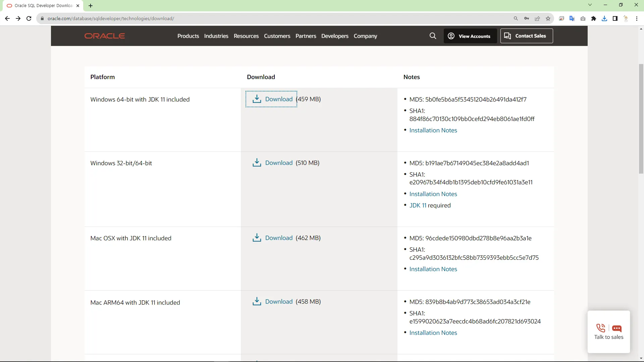Image resolution: width=644 pixels, height=362 pixels.
Task: Open the Extensions puzzle icon
Action: (594, 18)
